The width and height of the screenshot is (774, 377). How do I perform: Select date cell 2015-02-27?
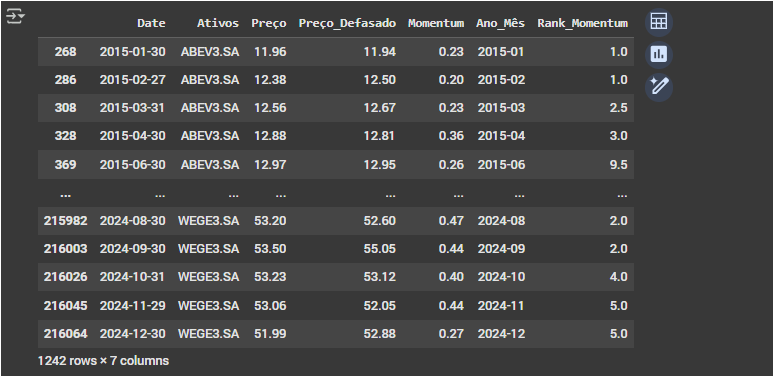[132, 80]
